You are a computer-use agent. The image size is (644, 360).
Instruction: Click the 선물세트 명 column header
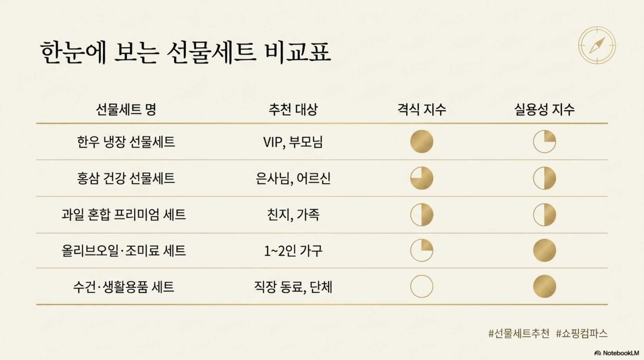click(x=126, y=109)
